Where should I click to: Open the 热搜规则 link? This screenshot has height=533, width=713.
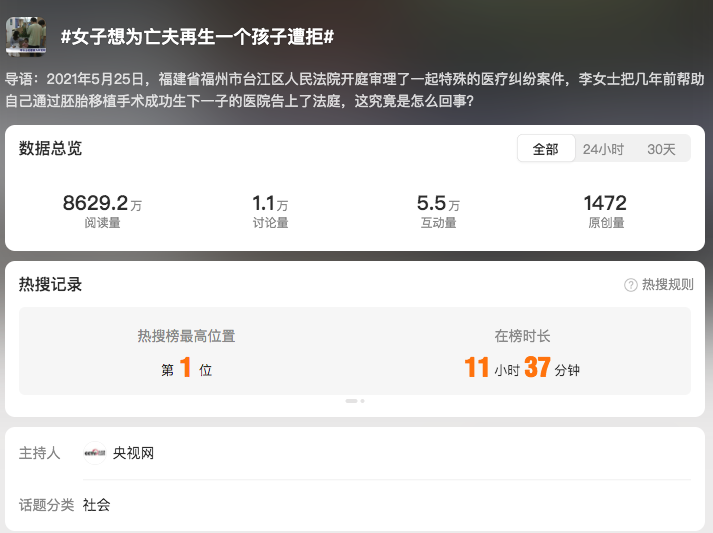[x=667, y=285]
